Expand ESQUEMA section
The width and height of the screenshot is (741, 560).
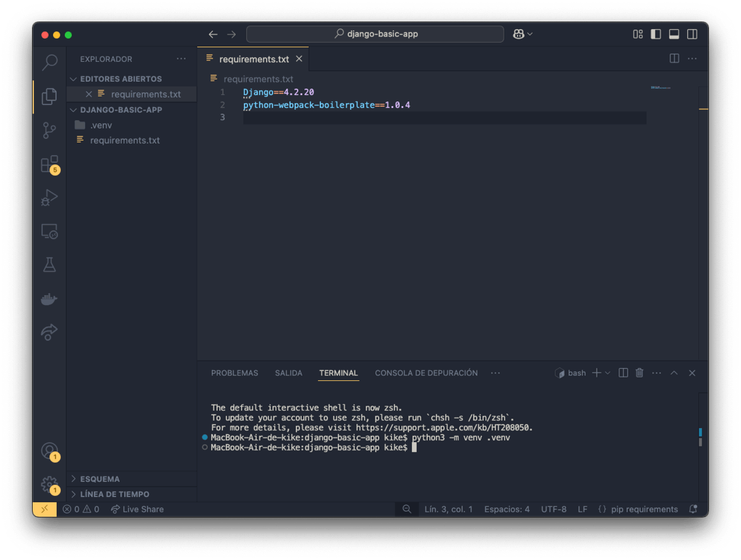(132, 479)
